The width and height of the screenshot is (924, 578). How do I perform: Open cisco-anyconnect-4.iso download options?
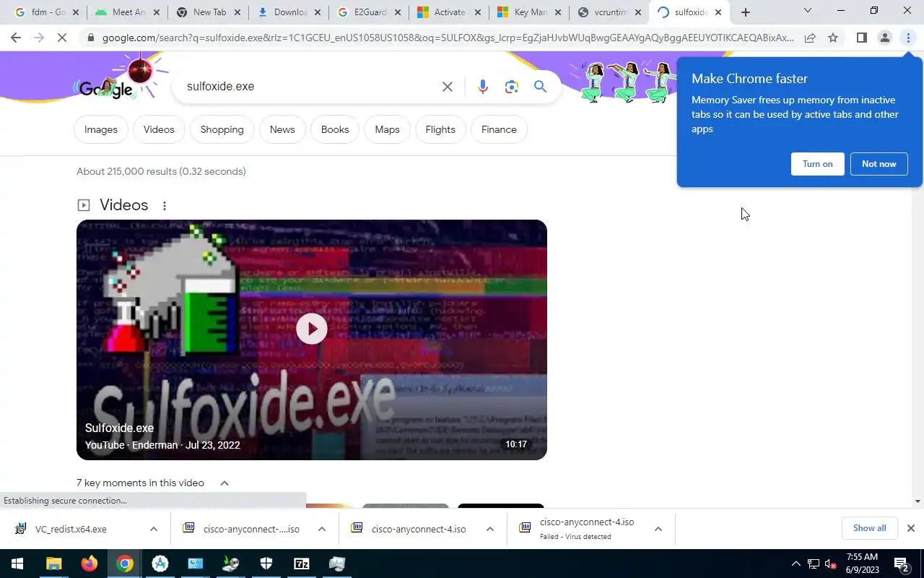pos(490,529)
